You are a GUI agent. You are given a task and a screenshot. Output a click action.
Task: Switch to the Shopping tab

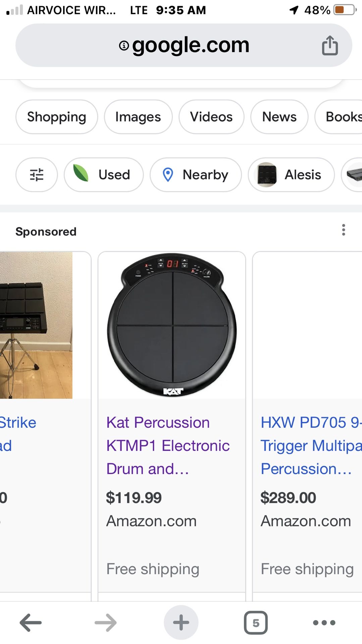[x=57, y=117]
